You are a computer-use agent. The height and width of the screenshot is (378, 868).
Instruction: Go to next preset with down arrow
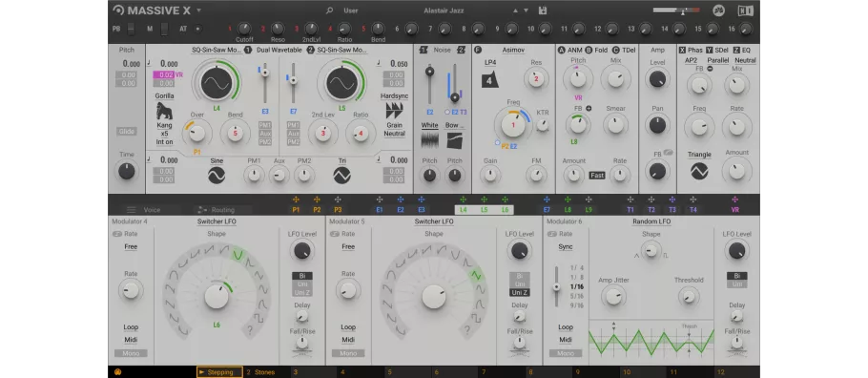pos(526,10)
